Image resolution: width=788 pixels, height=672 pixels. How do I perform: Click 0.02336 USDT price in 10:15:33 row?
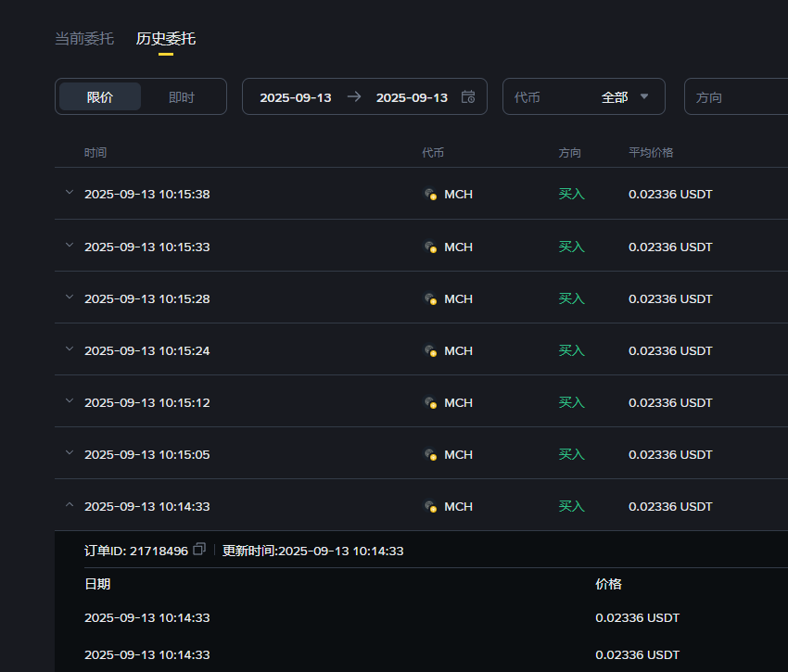(670, 247)
